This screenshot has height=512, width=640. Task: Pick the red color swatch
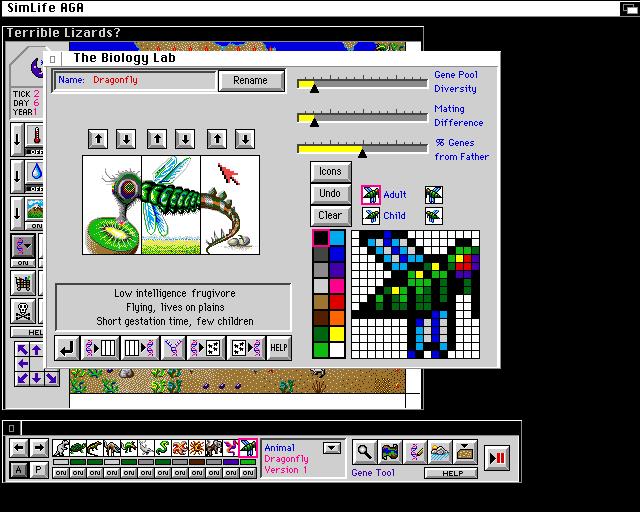click(337, 302)
